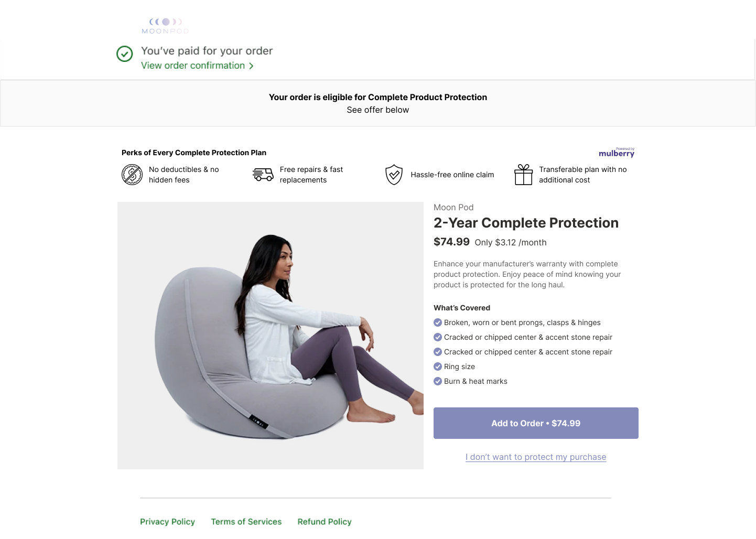Click checkmark next to Broken, worn prongs

(x=438, y=322)
